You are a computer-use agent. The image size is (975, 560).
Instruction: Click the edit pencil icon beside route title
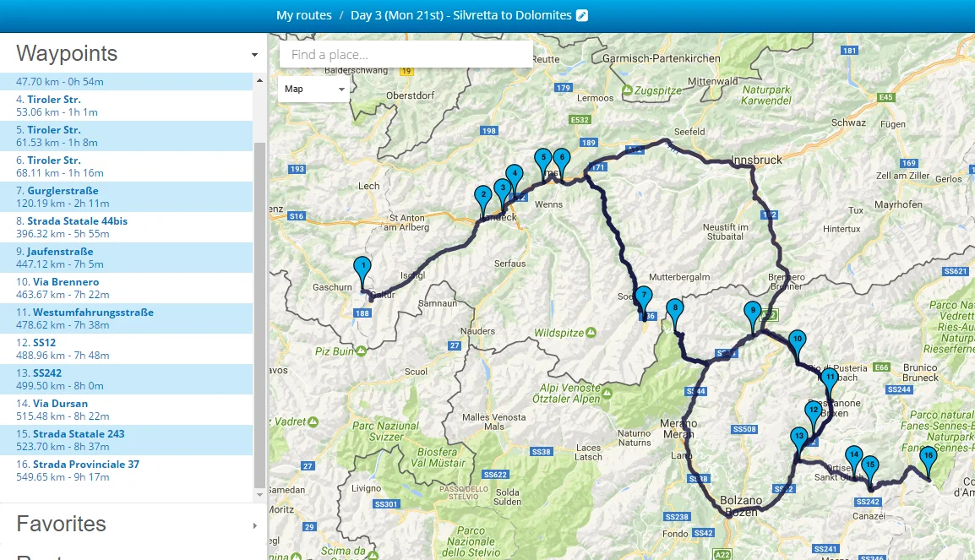point(582,15)
